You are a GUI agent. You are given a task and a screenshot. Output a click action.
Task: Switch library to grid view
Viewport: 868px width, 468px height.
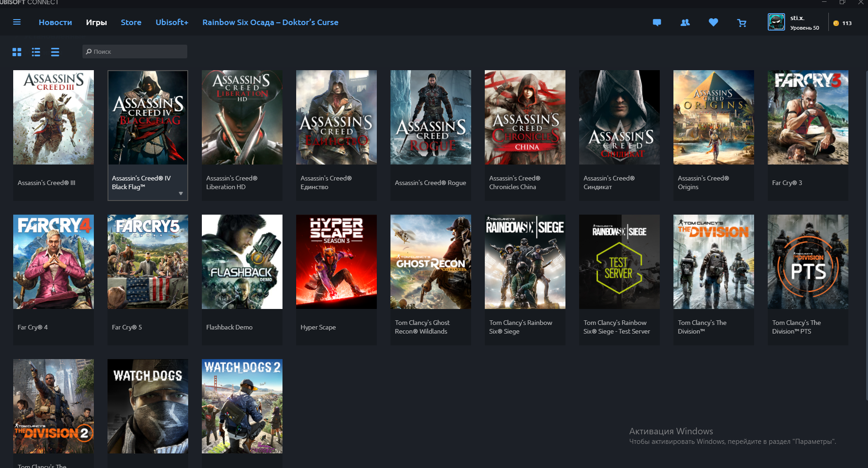[x=17, y=52]
